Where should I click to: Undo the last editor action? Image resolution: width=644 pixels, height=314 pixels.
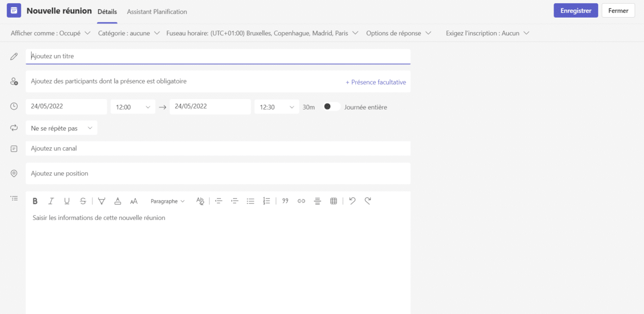click(352, 201)
